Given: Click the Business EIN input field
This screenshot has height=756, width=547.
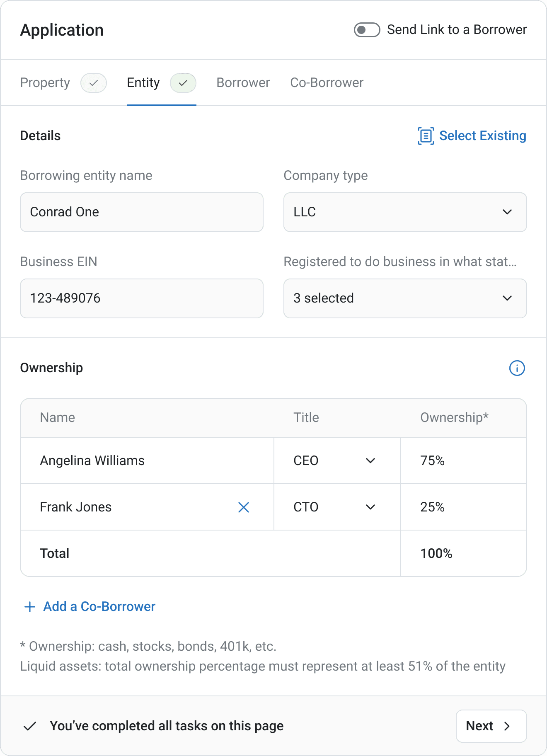Looking at the screenshot, I should pyautogui.click(x=142, y=298).
